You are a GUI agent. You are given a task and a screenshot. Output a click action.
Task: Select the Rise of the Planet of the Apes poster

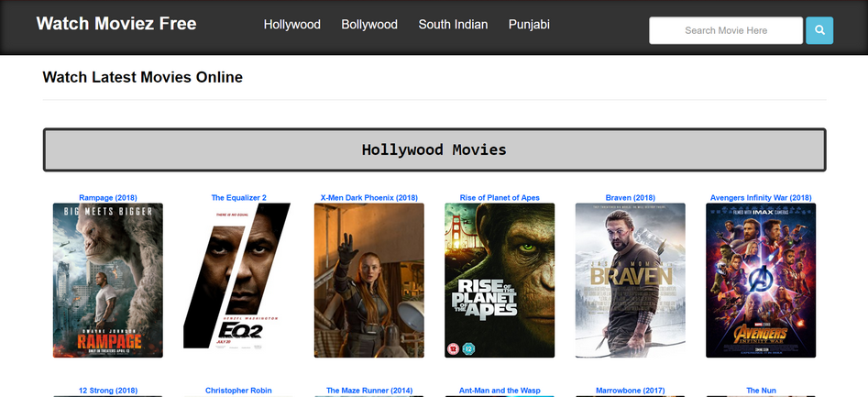tap(500, 281)
